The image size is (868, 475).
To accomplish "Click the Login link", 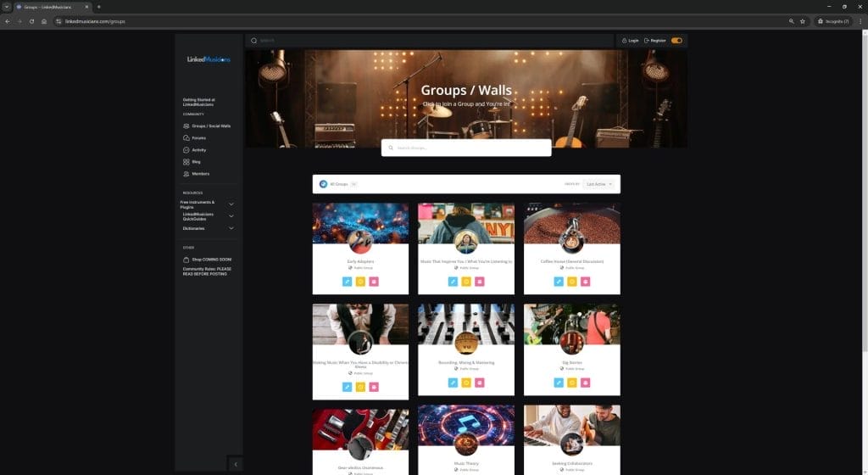I will (630, 40).
